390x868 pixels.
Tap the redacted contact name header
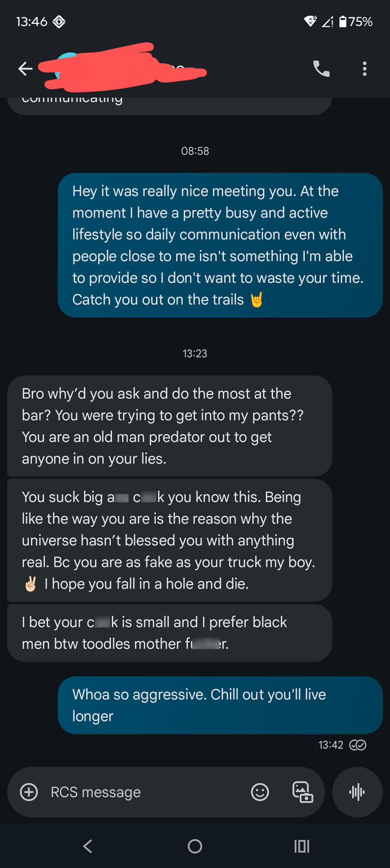pos(123,68)
